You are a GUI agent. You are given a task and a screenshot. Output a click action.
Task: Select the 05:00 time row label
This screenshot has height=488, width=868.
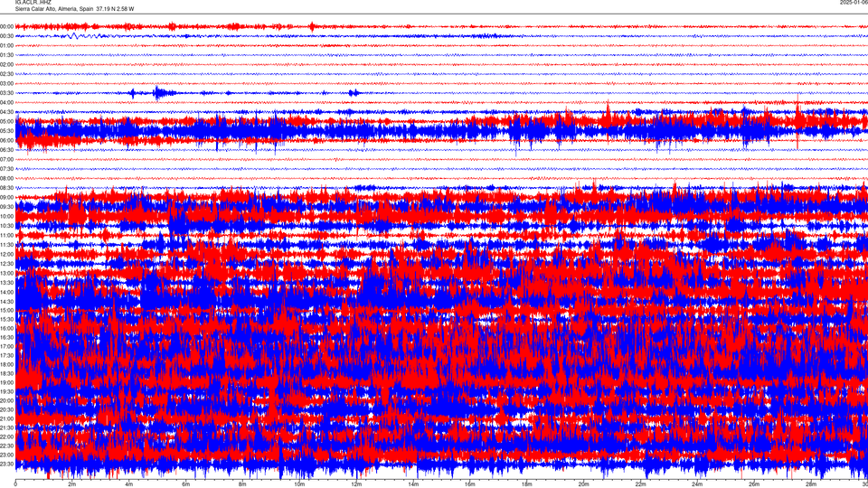tap(6, 122)
